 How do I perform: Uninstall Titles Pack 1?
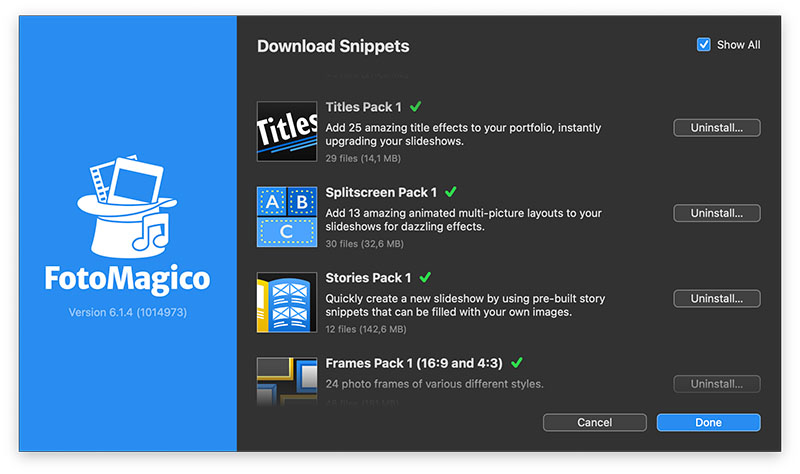717,128
